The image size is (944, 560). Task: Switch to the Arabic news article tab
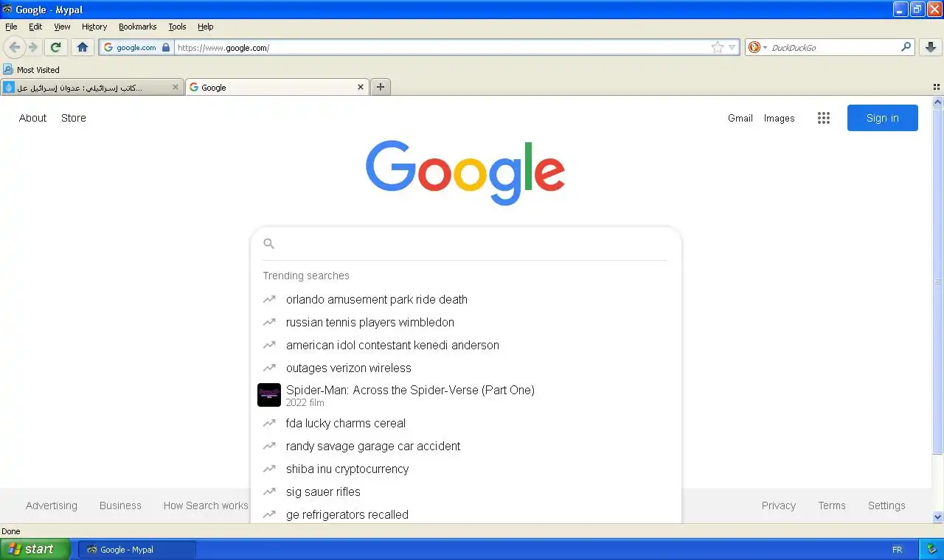(x=92, y=87)
